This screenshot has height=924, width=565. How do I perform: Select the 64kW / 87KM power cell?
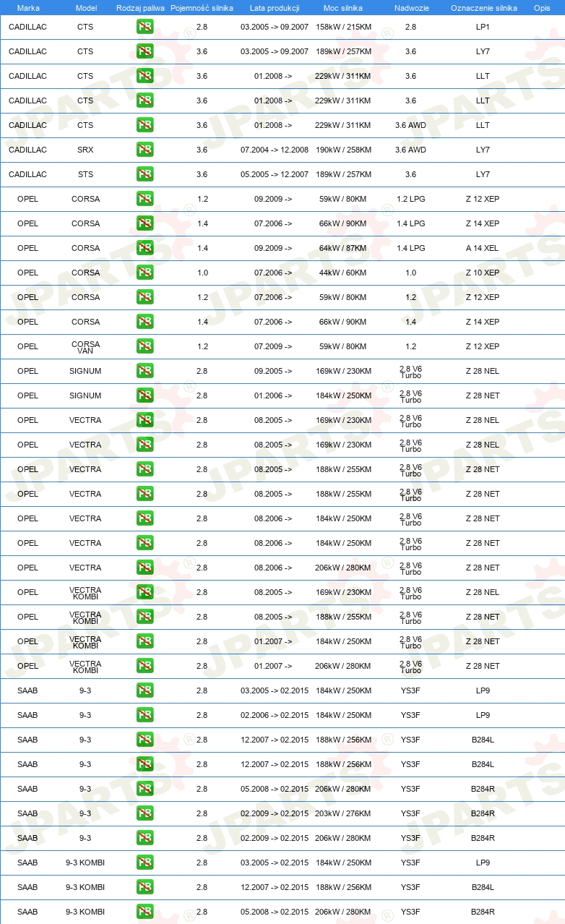343,248
